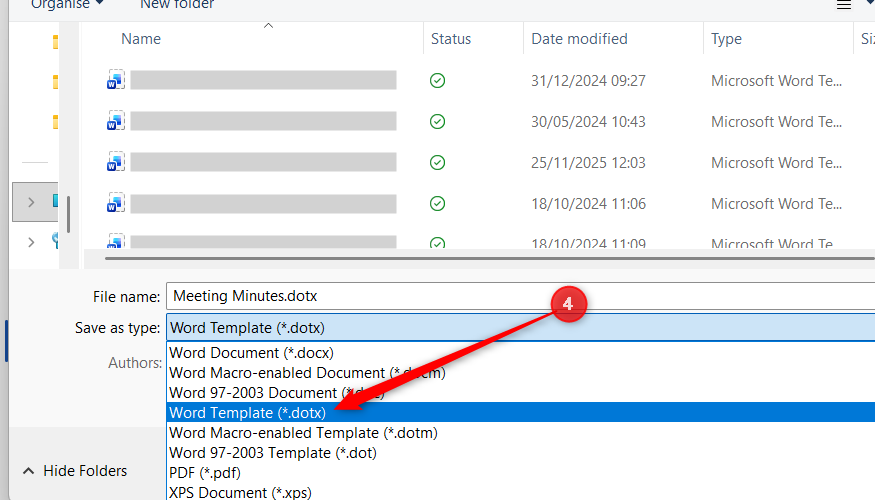
Task: Click the sync status icon for 18/10/2024 11:06 file
Action: point(438,204)
